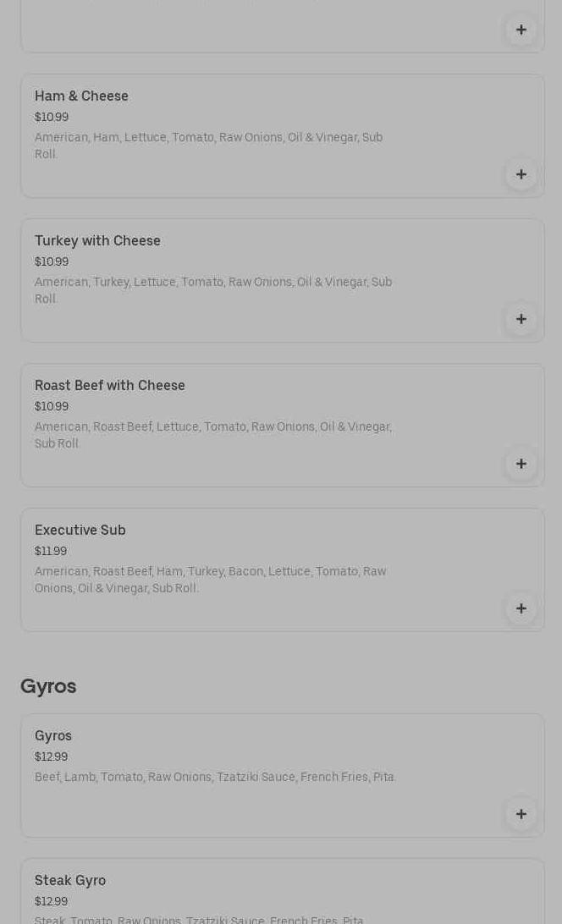
Task: Click Steak Gyro $12.99 price
Action: click(x=51, y=902)
